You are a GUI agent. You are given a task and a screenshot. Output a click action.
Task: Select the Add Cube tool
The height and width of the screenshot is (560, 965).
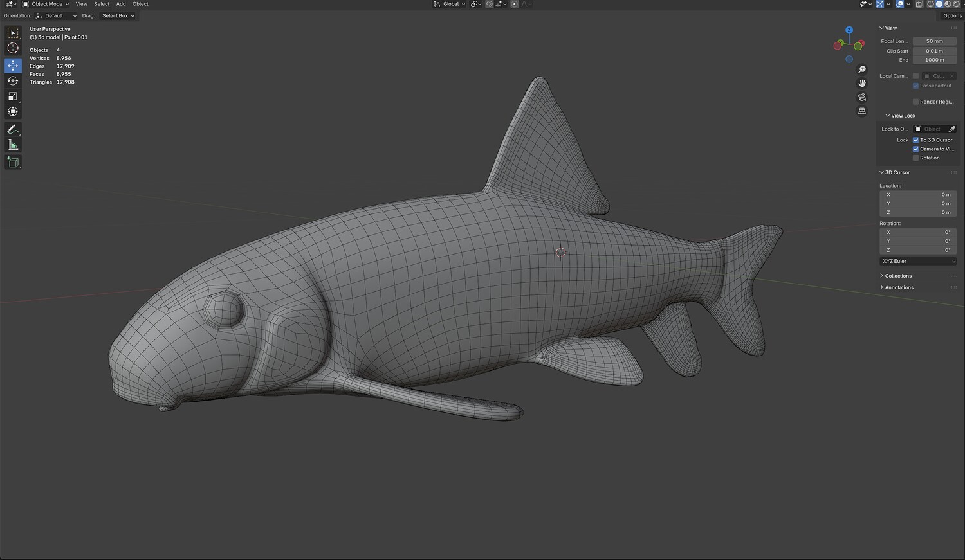[13, 162]
